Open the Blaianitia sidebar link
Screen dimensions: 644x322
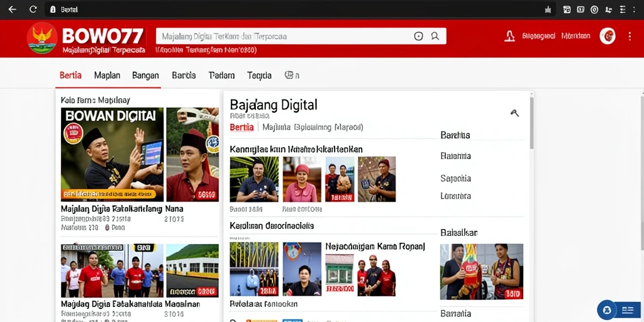(x=455, y=156)
